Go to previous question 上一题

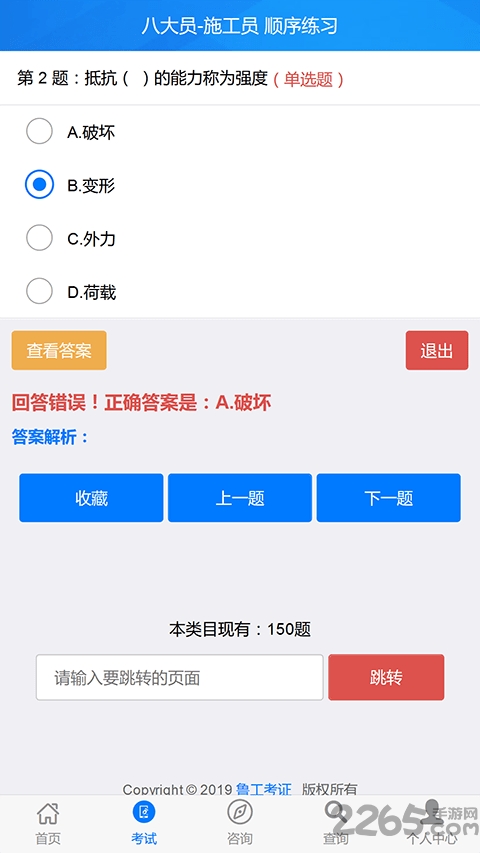(240, 498)
